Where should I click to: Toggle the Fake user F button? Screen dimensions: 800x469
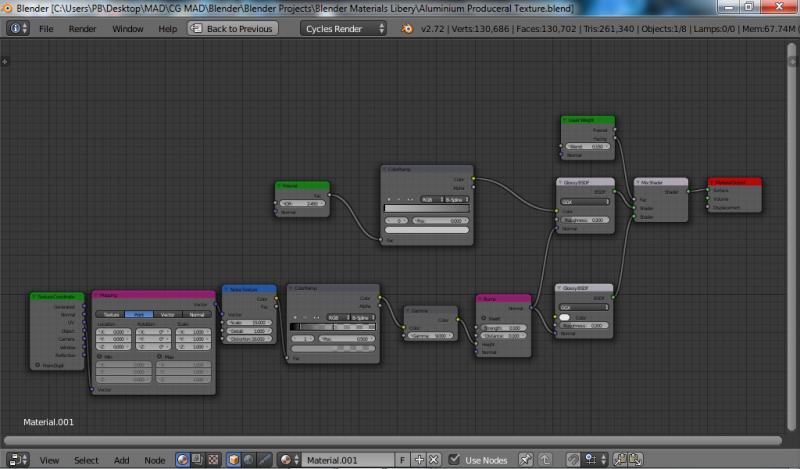(403, 460)
